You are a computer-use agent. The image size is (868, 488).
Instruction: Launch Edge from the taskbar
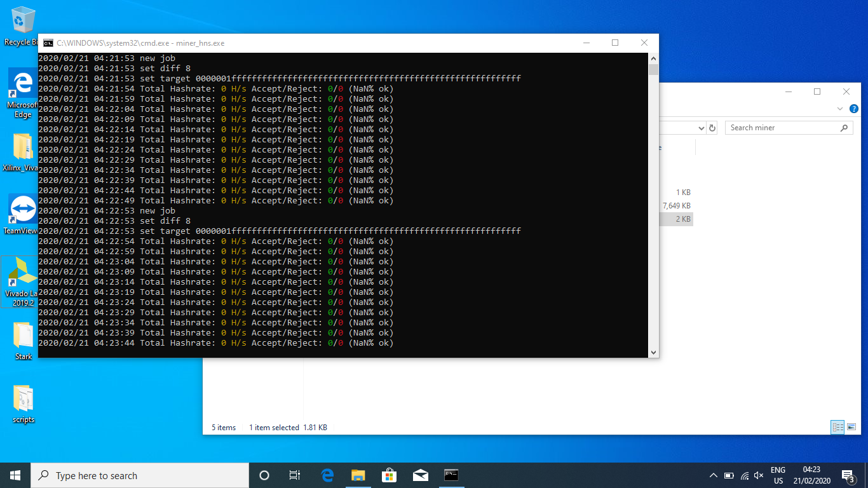(327, 475)
